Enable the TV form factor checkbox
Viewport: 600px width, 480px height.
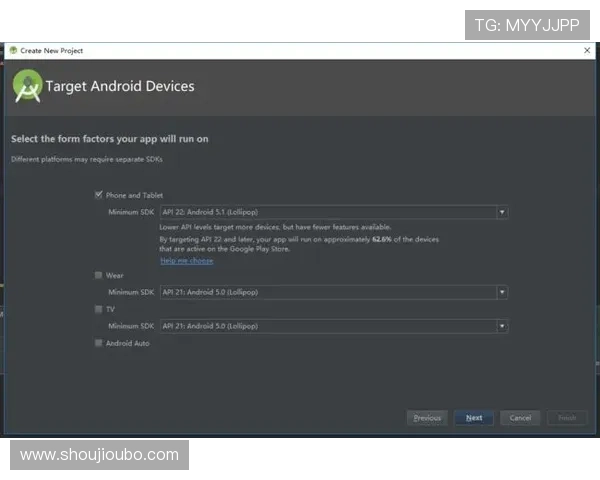coord(98,309)
